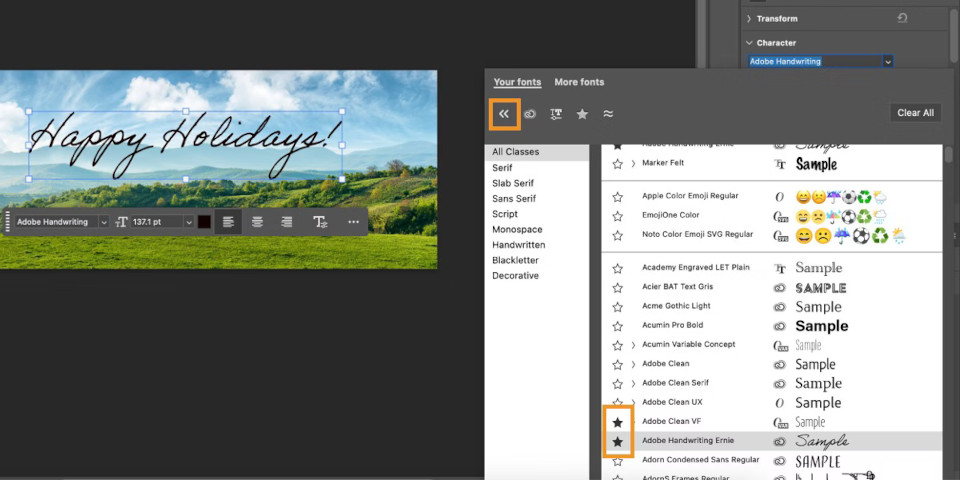
Task: Filter by Adobe Fonts cloud icon
Action: point(530,114)
